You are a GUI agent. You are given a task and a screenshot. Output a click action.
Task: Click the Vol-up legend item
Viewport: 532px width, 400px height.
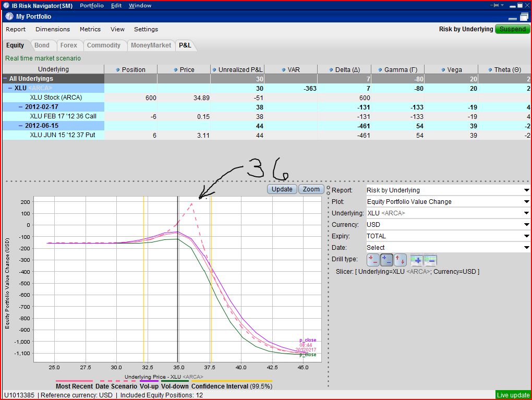point(149,385)
